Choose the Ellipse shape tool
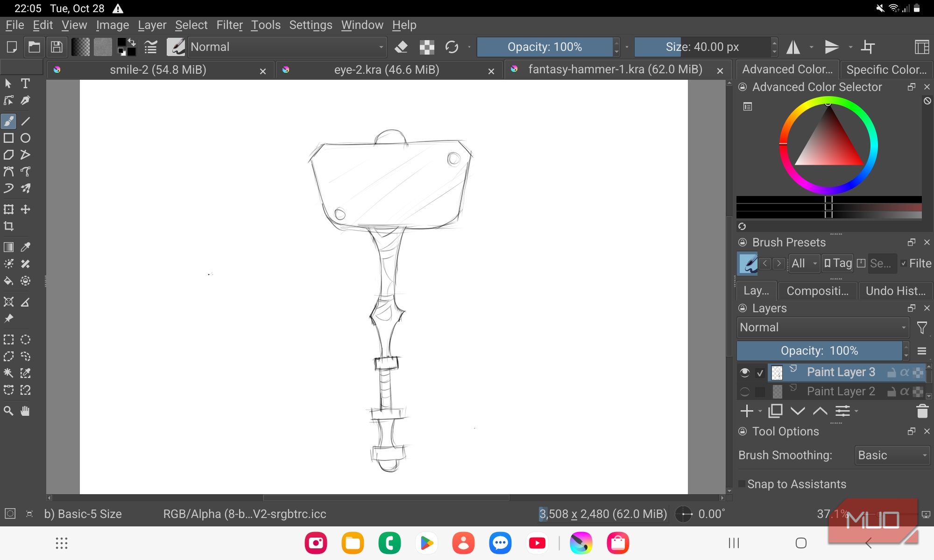Viewport: 934px width, 560px height. (x=25, y=138)
